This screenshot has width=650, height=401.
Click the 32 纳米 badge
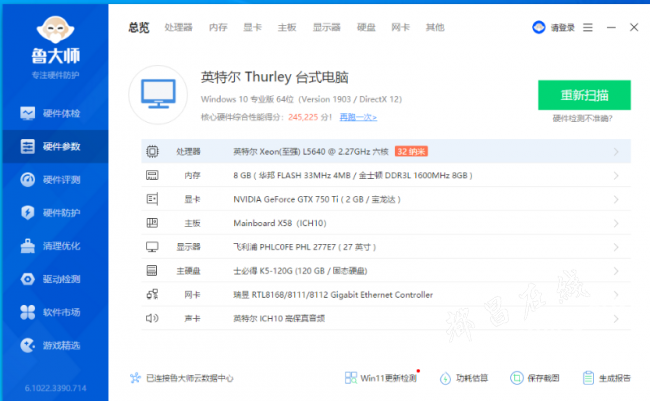point(411,151)
